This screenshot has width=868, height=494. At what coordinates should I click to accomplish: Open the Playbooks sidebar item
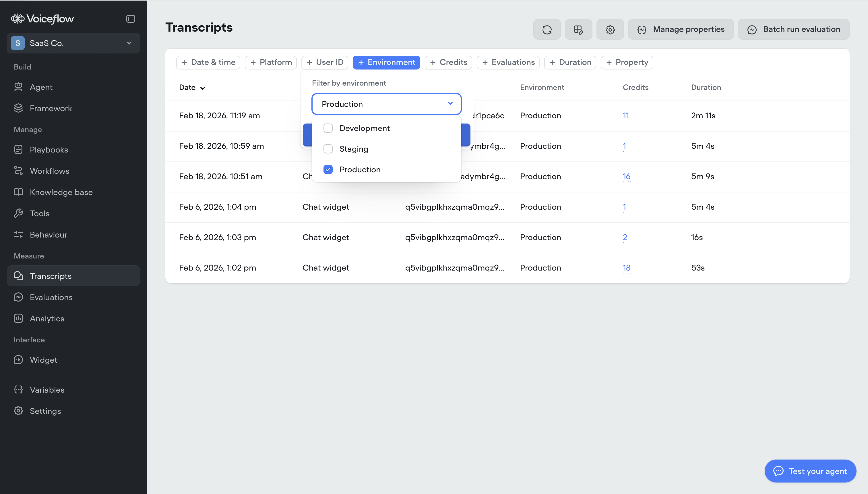click(x=49, y=150)
